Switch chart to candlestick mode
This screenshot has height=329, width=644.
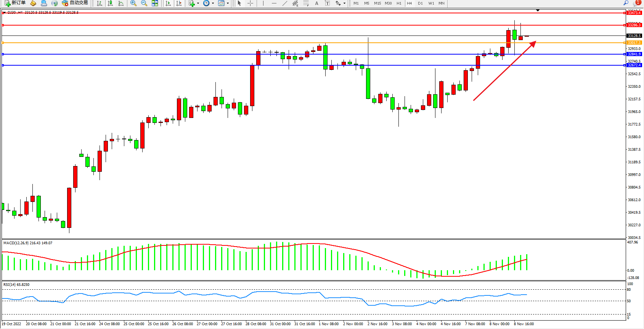point(110,3)
